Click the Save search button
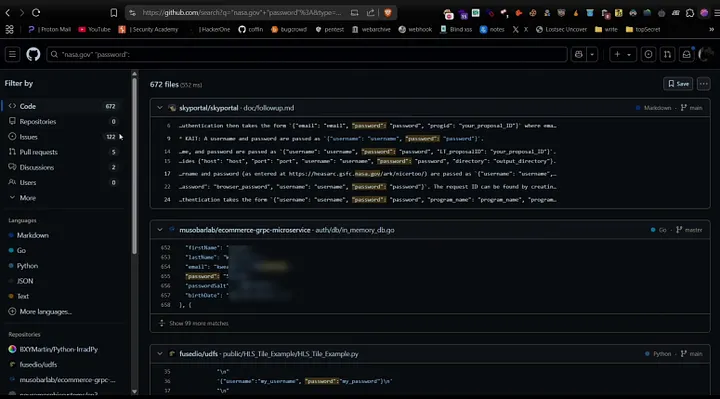 pos(678,84)
